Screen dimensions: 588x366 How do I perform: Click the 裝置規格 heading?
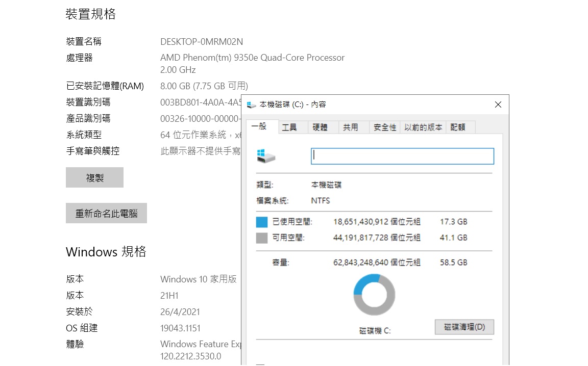click(91, 14)
